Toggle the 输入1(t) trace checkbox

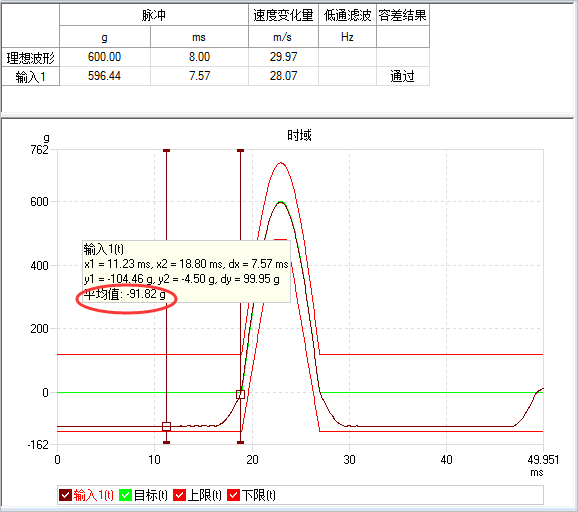[65, 495]
